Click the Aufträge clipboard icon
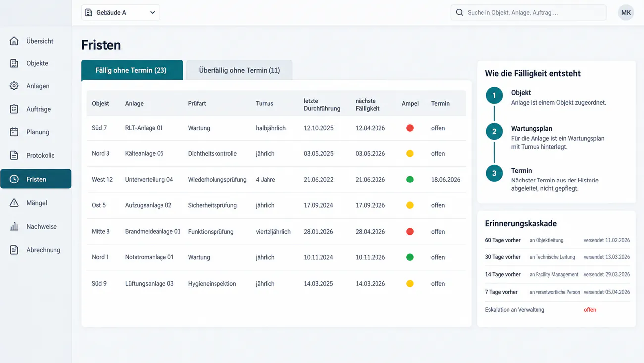This screenshot has height=363, width=644. pyautogui.click(x=14, y=109)
